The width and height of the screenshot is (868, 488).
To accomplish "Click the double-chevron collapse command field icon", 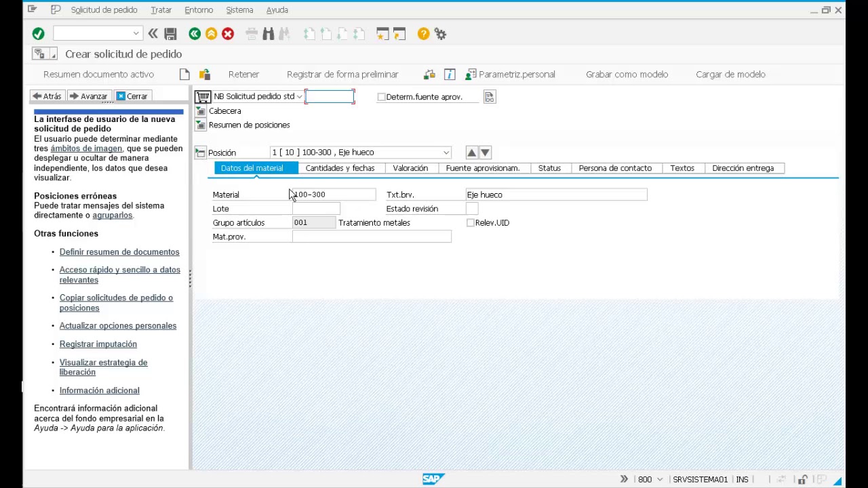I will 153,34.
